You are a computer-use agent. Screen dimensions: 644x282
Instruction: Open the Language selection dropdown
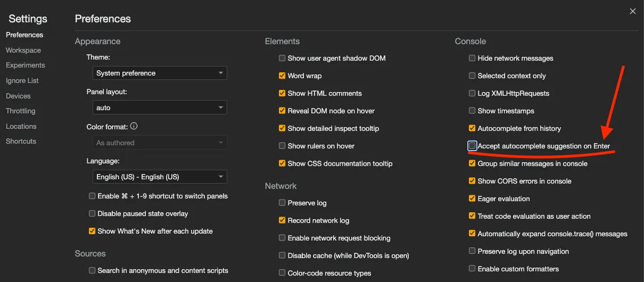[x=160, y=177]
